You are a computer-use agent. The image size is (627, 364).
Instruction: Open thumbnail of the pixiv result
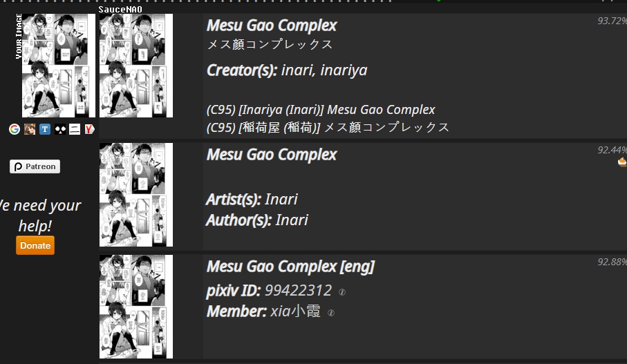coord(136,307)
